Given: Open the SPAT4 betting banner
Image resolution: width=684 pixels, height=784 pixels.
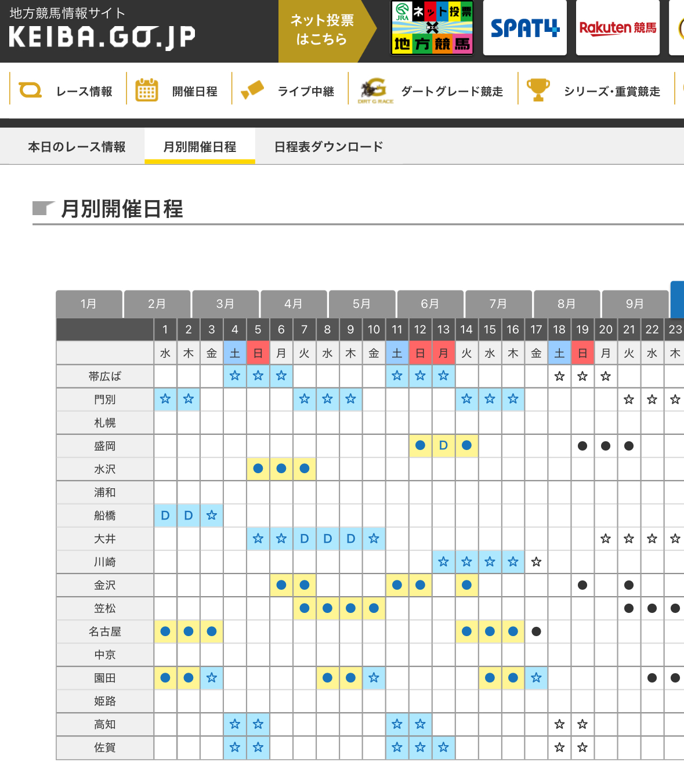Looking at the screenshot, I should click(x=524, y=28).
